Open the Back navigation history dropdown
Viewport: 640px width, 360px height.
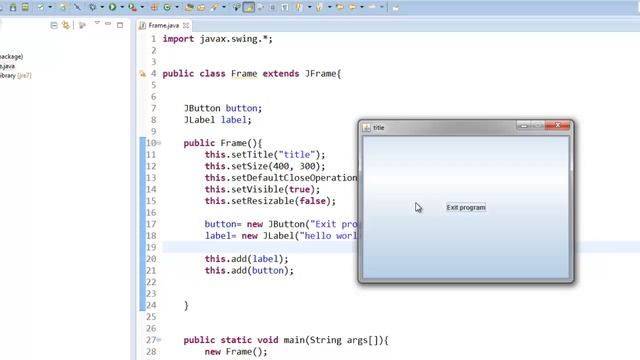[x=362, y=7]
